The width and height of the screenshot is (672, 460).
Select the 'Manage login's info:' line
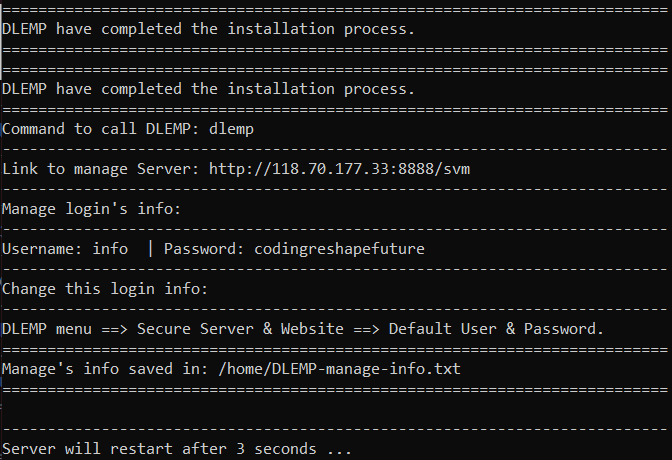tap(92, 209)
